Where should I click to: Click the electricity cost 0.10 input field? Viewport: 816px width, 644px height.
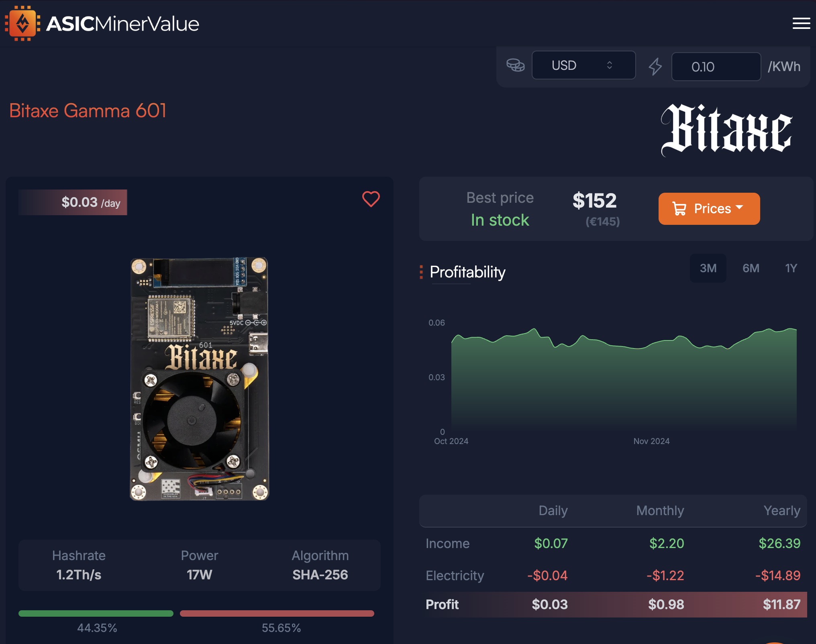716,67
